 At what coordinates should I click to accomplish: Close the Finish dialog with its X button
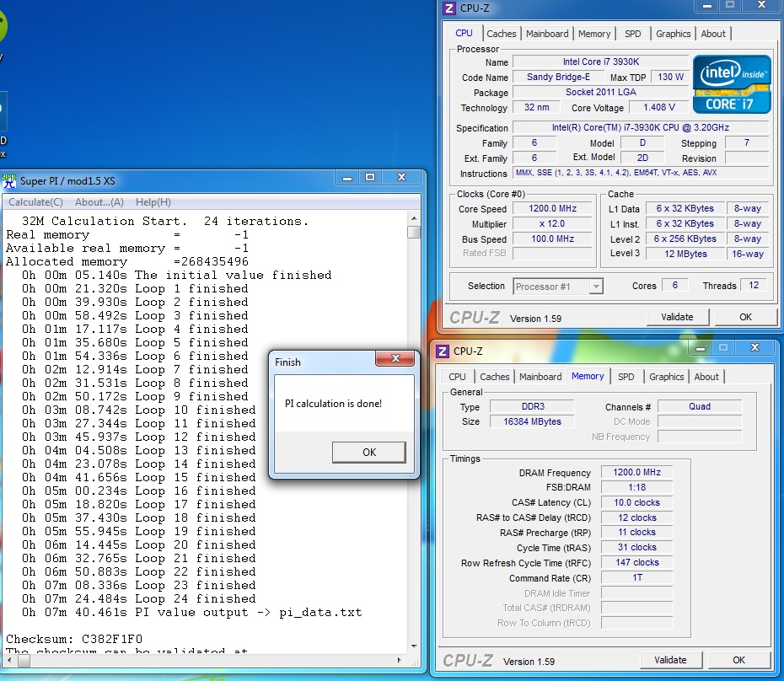point(395,358)
